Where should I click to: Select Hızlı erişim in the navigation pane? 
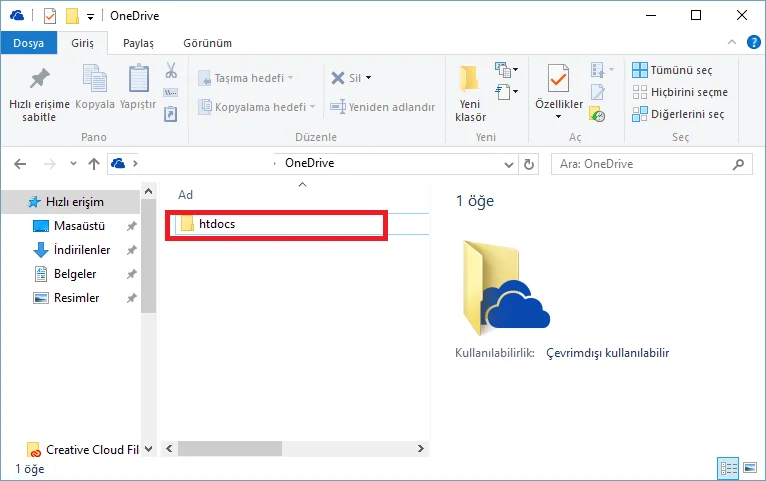tap(71, 202)
